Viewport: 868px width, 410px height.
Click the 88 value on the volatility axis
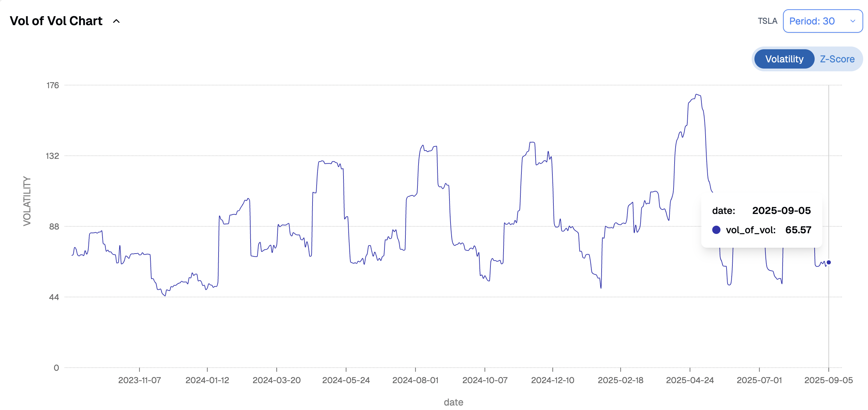tap(54, 227)
